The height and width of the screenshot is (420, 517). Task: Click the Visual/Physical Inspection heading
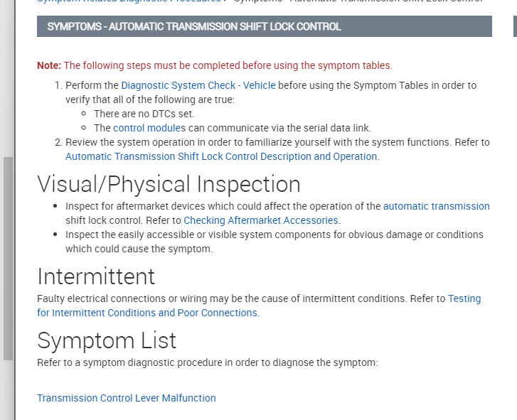coord(169,184)
